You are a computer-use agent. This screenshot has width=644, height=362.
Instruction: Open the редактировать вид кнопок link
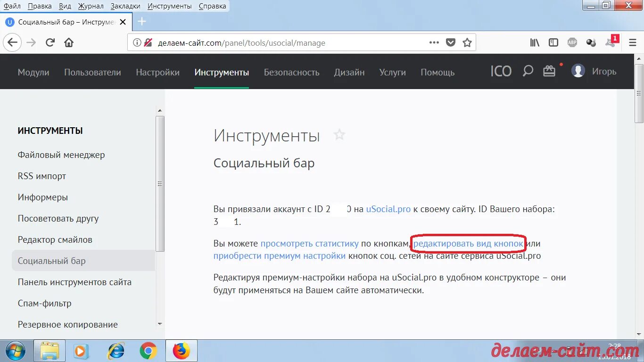pyautogui.click(x=468, y=244)
